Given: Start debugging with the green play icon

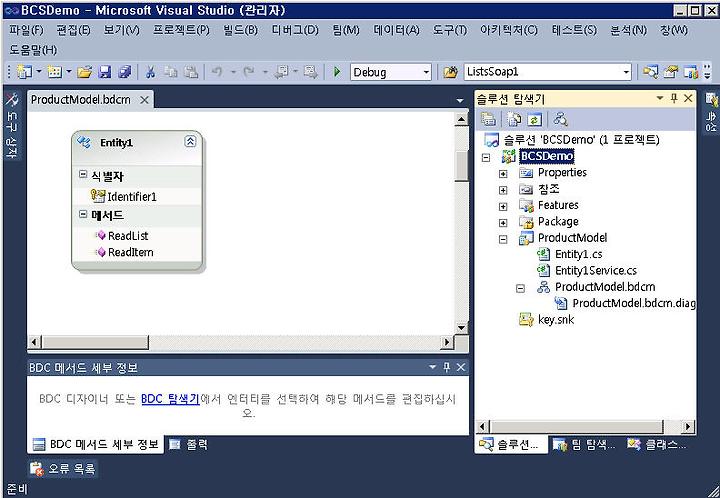Looking at the screenshot, I should click(337, 72).
